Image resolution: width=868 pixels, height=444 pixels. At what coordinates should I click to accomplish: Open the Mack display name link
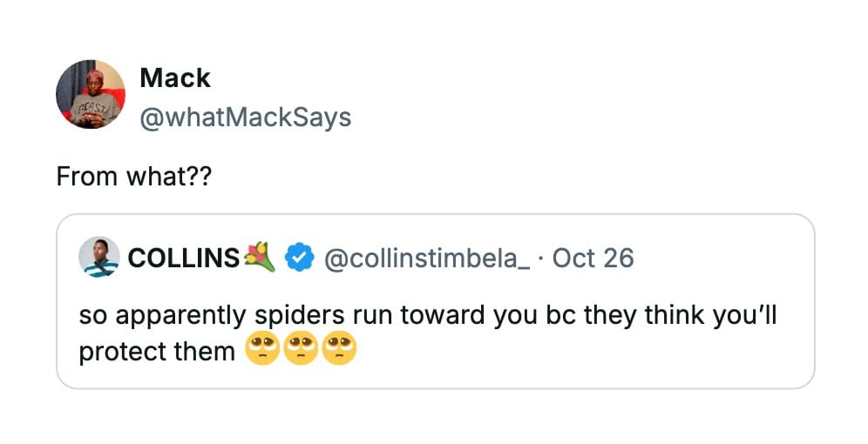coord(175,78)
